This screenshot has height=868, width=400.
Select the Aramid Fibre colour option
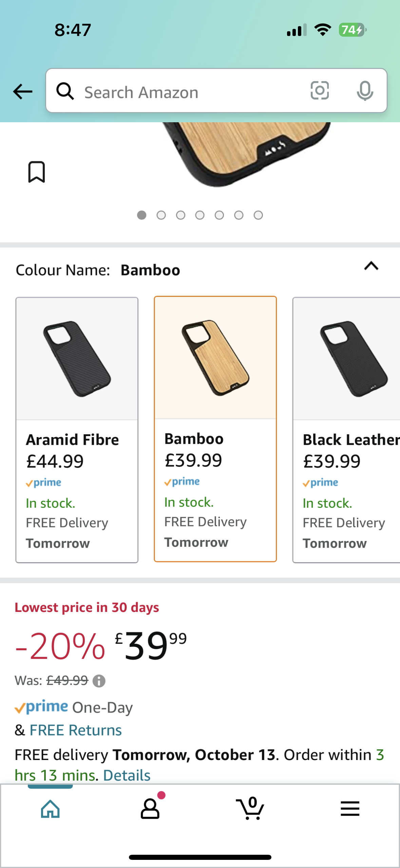click(77, 430)
